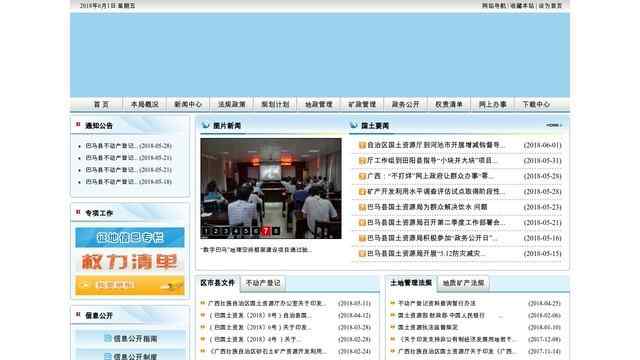This screenshot has width=640, height=360.
Task: Click the icon beside the 2018-05-23 news item
Action: [x=362, y=207]
